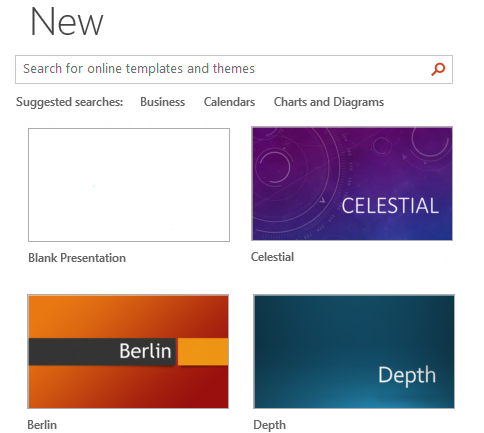
Task: Click the white Depth title inside preview
Action: [x=407, y=376]
